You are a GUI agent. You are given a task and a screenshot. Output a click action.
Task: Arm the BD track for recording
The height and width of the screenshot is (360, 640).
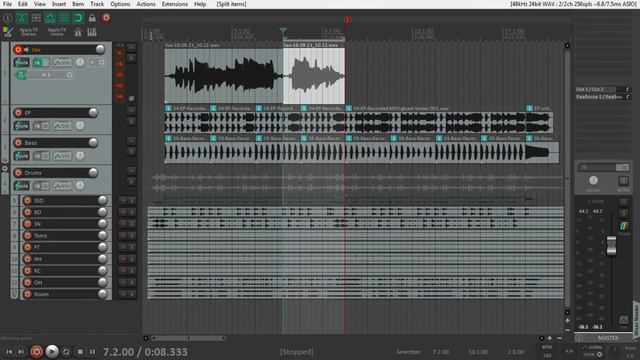point(27,212)
